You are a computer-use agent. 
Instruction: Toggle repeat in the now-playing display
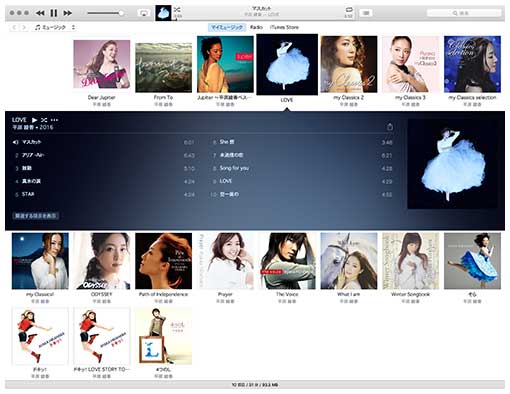pyautogui.click(x=349, y=9)
